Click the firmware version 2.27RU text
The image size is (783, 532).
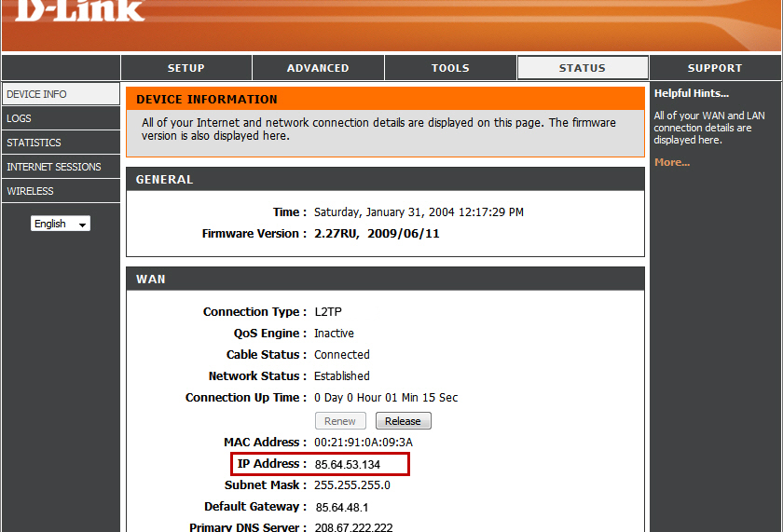pyautogui.click(x=337, y=234)
